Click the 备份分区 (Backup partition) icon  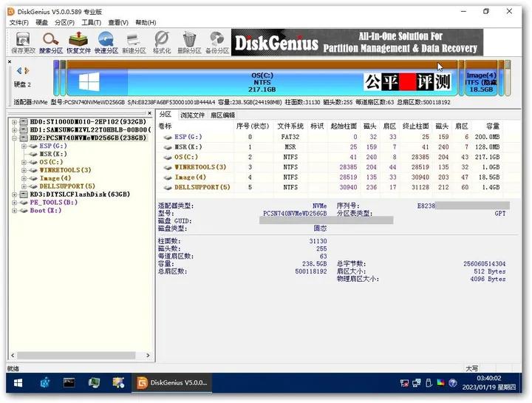point(216,41)
